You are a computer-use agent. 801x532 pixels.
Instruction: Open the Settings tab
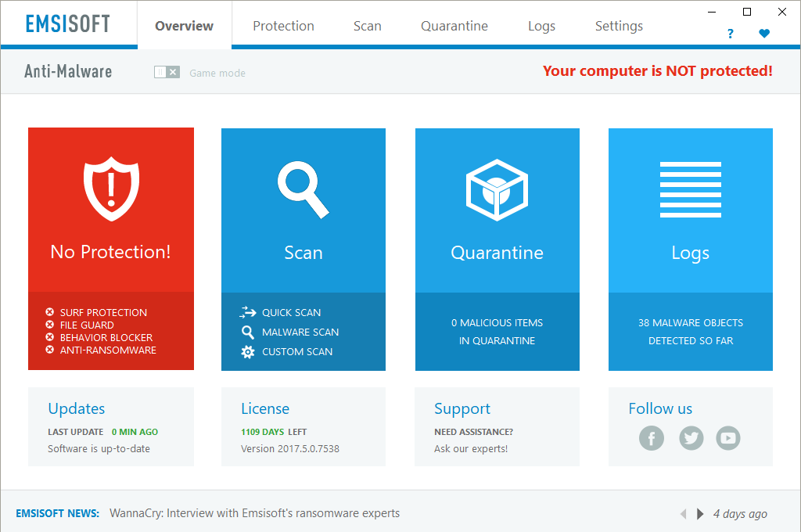click(x=619, y=26)
